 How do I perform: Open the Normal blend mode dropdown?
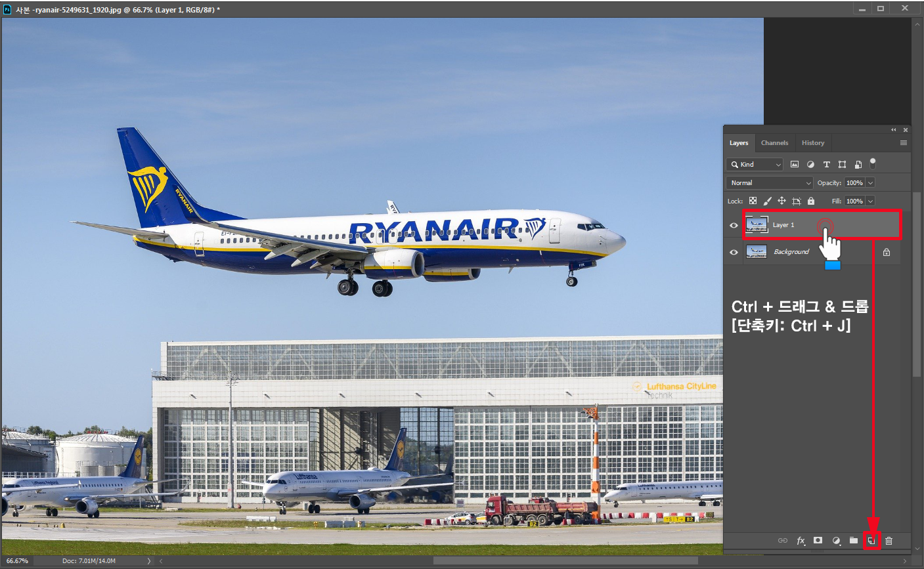pos(770,182)
